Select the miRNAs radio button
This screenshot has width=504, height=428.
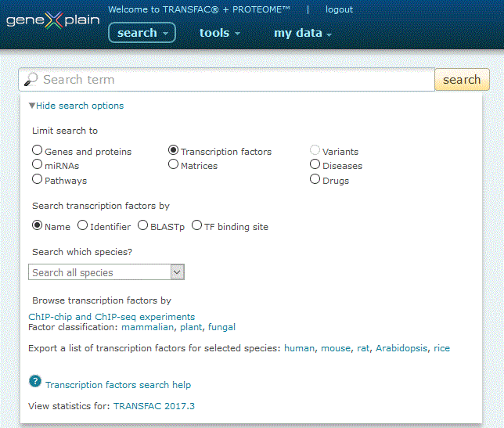pos(38,164)
